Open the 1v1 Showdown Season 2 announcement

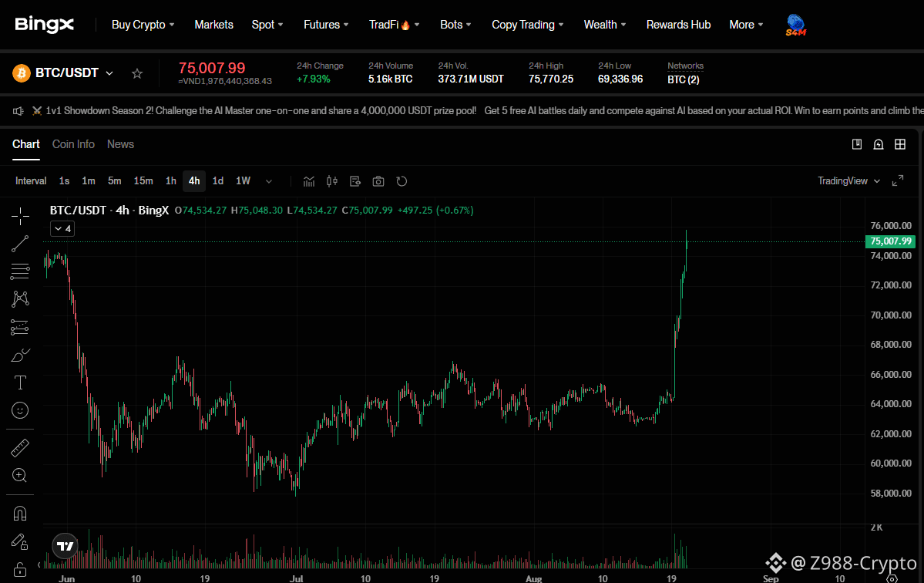point(260,111)
